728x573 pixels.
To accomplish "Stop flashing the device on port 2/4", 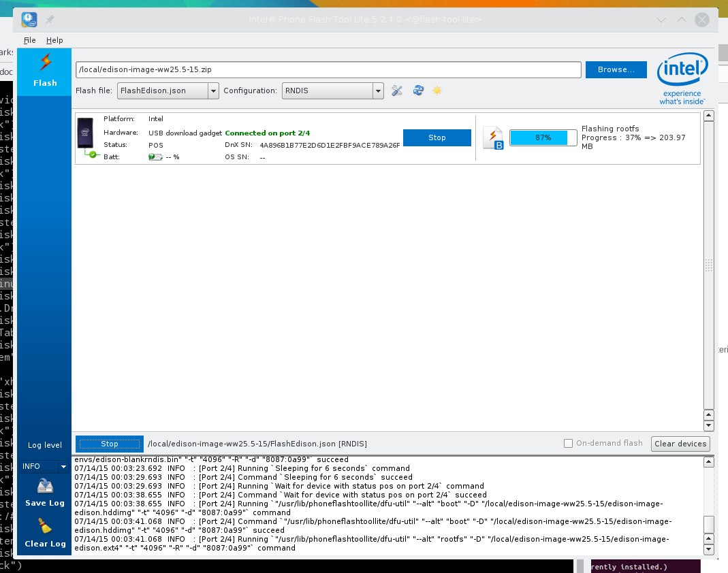I will 437,137.
